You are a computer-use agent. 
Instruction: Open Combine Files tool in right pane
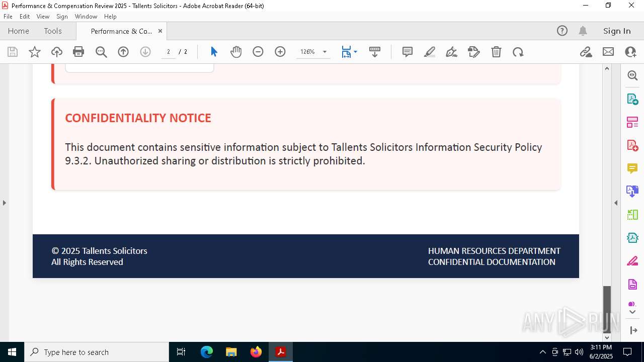[x=632, y=192]
